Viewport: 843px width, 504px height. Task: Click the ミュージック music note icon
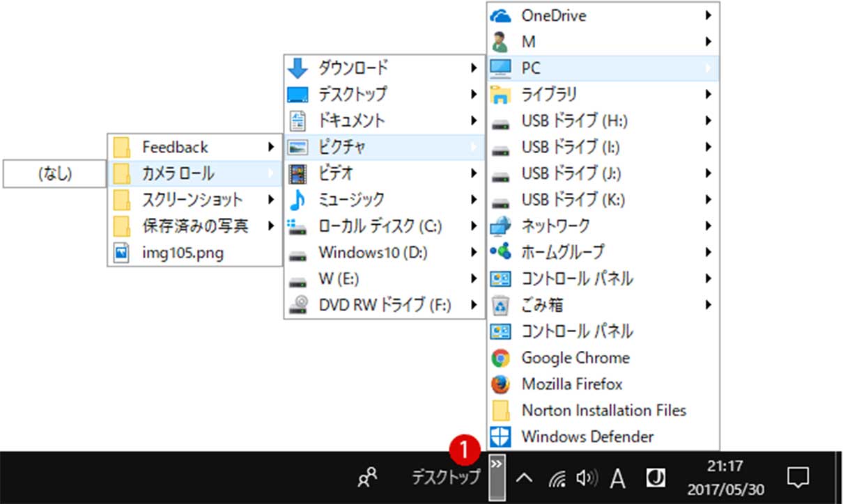(297, 200)
